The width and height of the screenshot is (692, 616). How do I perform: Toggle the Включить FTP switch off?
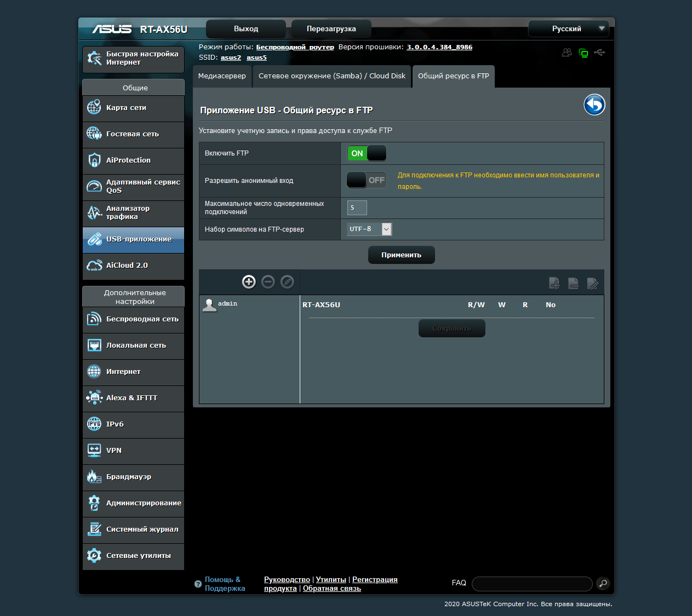coord(367,153)
